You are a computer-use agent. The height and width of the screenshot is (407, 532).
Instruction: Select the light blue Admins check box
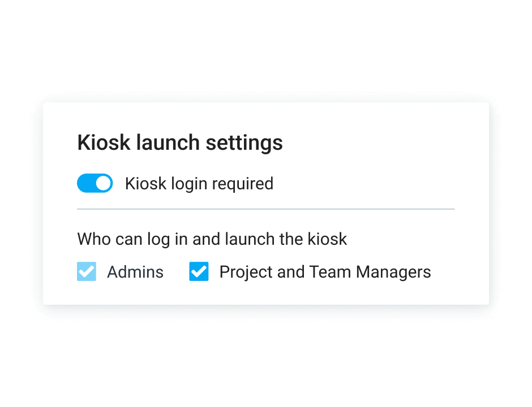[87, 272]
